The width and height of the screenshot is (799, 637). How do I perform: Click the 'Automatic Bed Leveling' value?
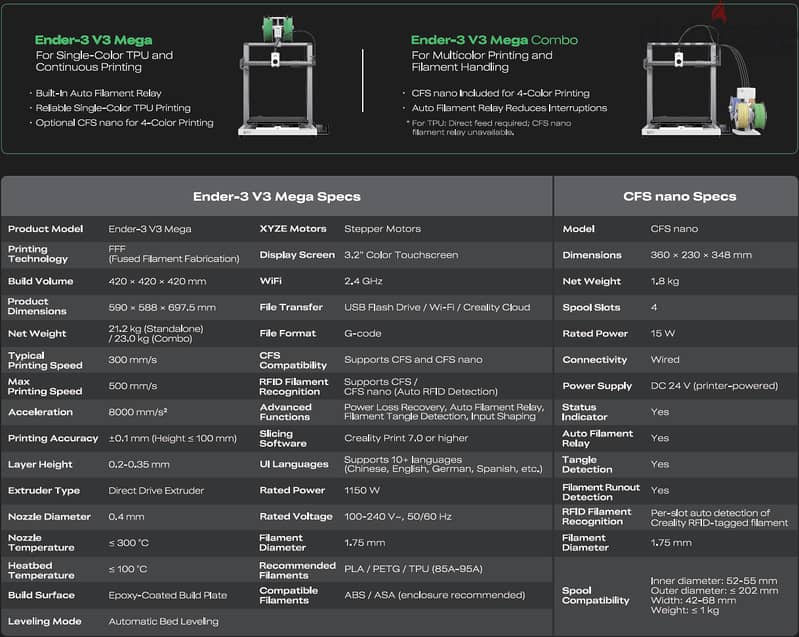pyautogui.click(x=164, y=621)
